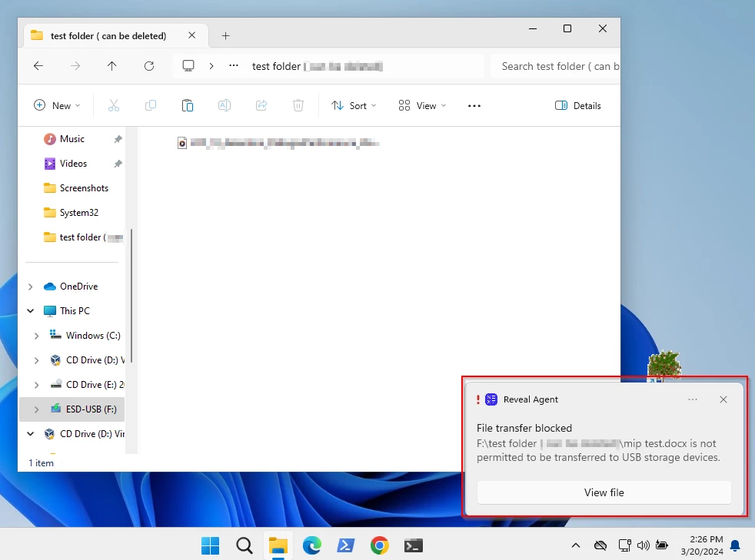Screen dimensions: 755x560
Task: Click the File transfer blocked message
Action: (524, 428)
